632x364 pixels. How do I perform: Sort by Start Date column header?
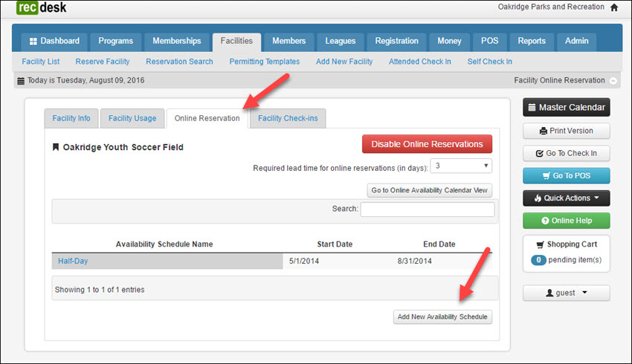tap(335, 244)
